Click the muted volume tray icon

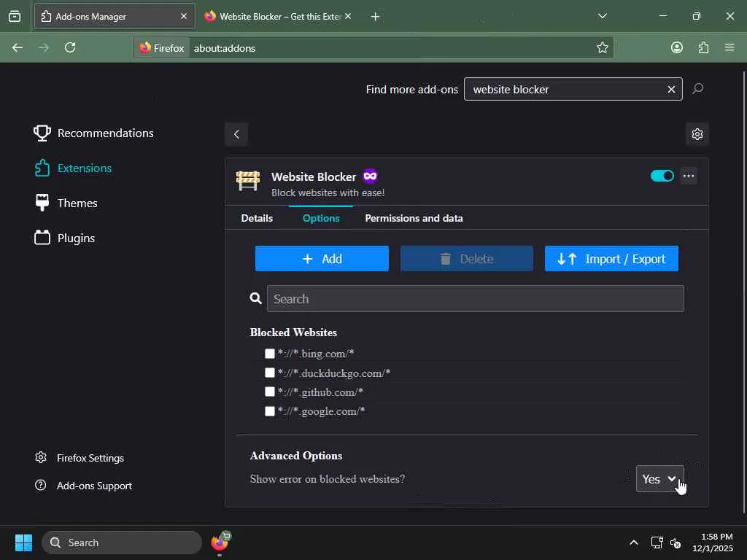675,542
